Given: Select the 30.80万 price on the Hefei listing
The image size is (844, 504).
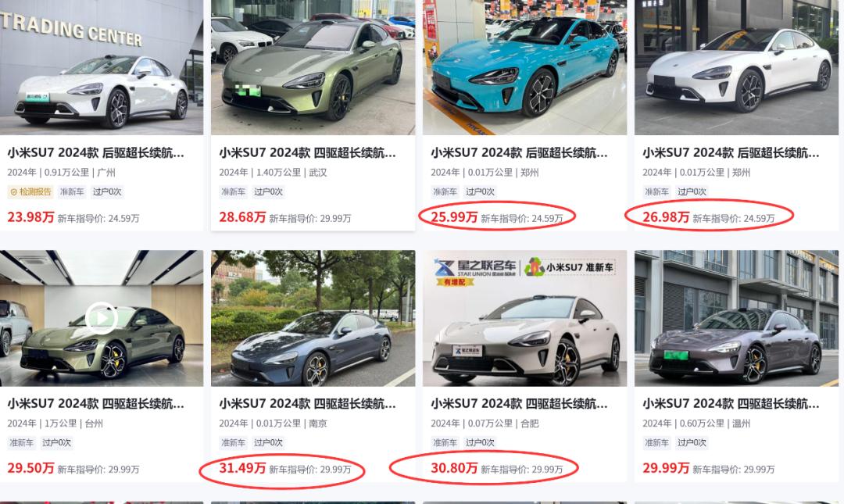Looking at the screenshot, I should (454, 468).
